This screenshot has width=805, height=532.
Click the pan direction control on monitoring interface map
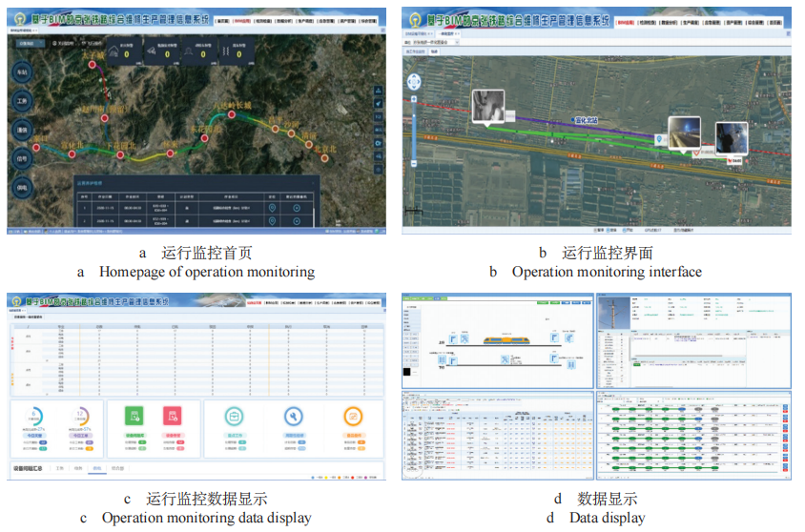(414, 81)
